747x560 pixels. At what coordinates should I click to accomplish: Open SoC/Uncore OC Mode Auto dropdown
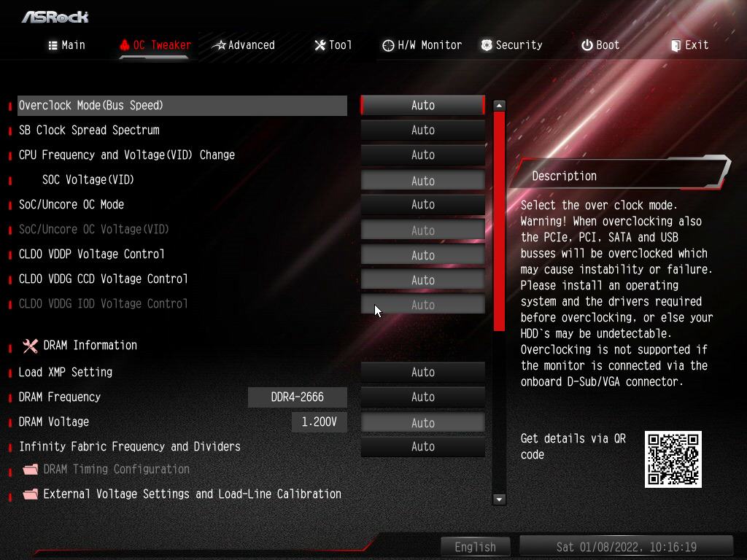point(422,204)
